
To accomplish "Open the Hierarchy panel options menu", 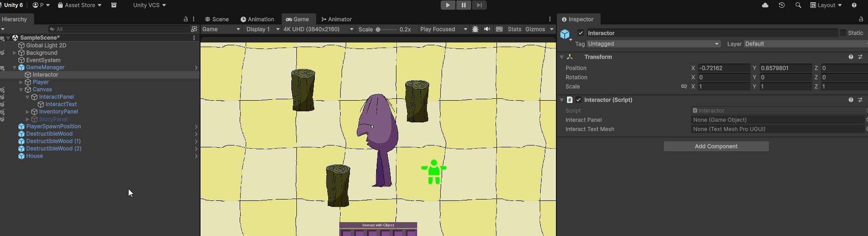I will click(x=194, y=19).
